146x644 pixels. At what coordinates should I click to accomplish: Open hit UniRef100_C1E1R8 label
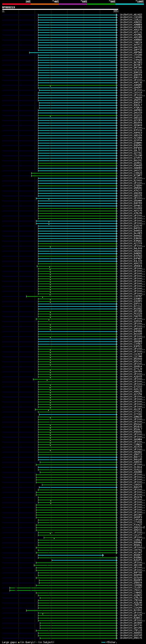(131, 17)
